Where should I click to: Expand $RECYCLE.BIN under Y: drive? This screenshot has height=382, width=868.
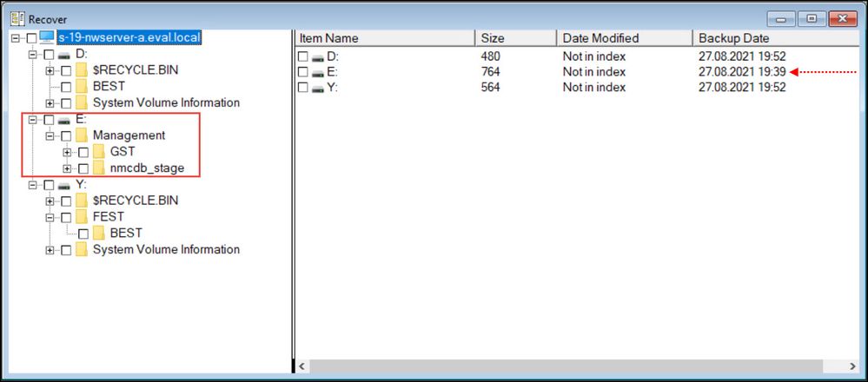pyautogui.click(x=50, y=201)
